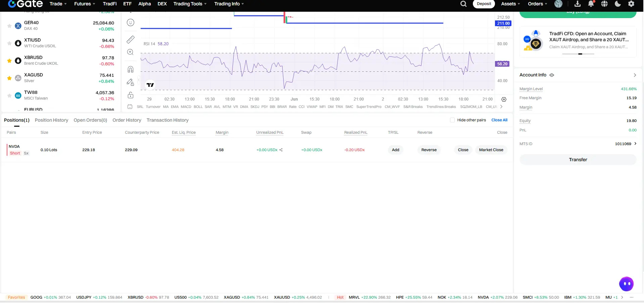Favorite TW88 with its star
644x303 pixels.
(9, 96)
